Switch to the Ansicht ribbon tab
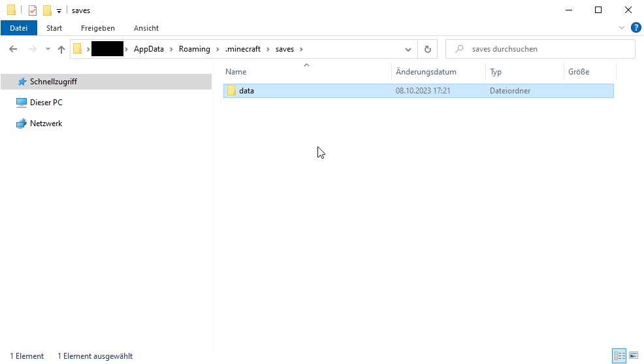This screenshot has height=364, width=644. 146,28
